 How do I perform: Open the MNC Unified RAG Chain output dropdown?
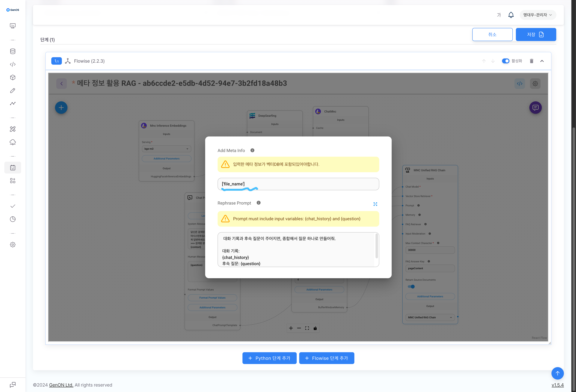pyautogui.click(x=430, y=317)
